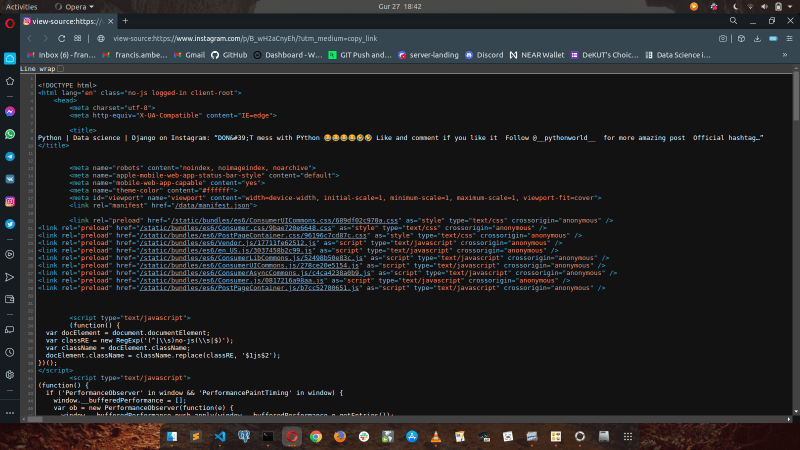Open the home workspace sidebar icon
This screenshot has width=800, height=450.
pyautogui.click(x=10, y=59)
